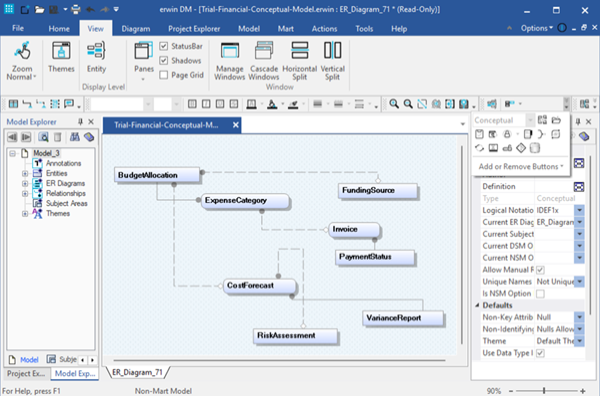The width and height of the screenshot is (600, 396).
Task: Expand the Entities tree node
Action: tap(25, 173)
